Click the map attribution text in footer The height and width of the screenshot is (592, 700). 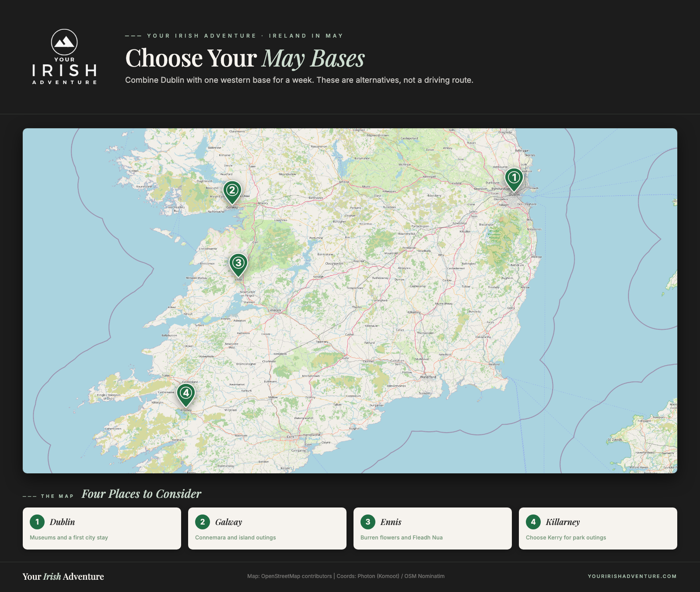coord(346,576)
